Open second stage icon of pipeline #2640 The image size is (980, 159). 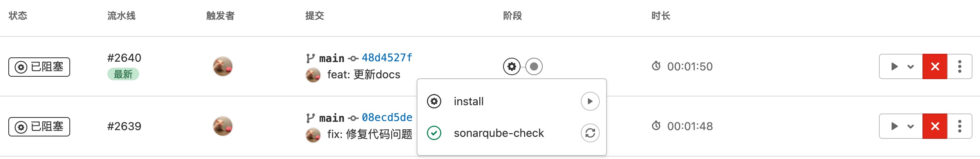point(534,66)
